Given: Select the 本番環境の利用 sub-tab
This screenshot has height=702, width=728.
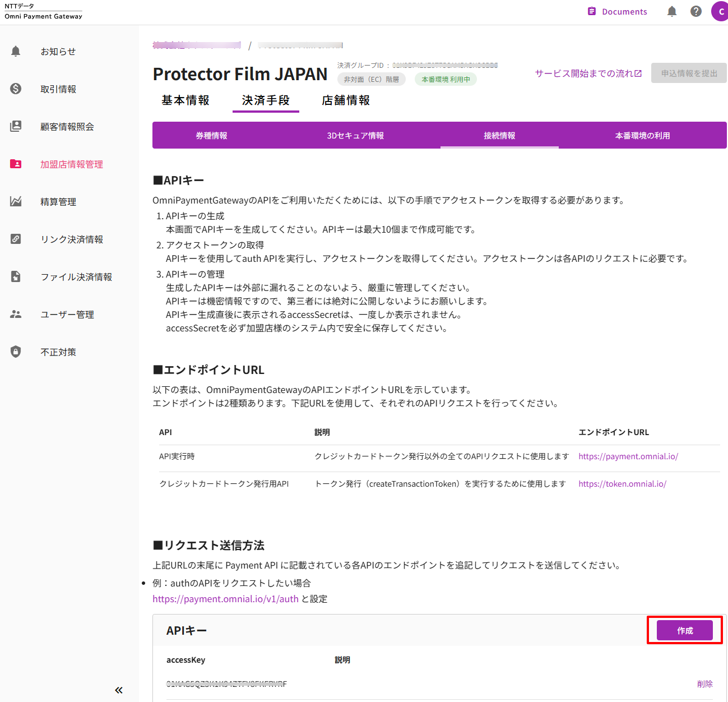Looking at the screenshot, I should coord(642,136).
